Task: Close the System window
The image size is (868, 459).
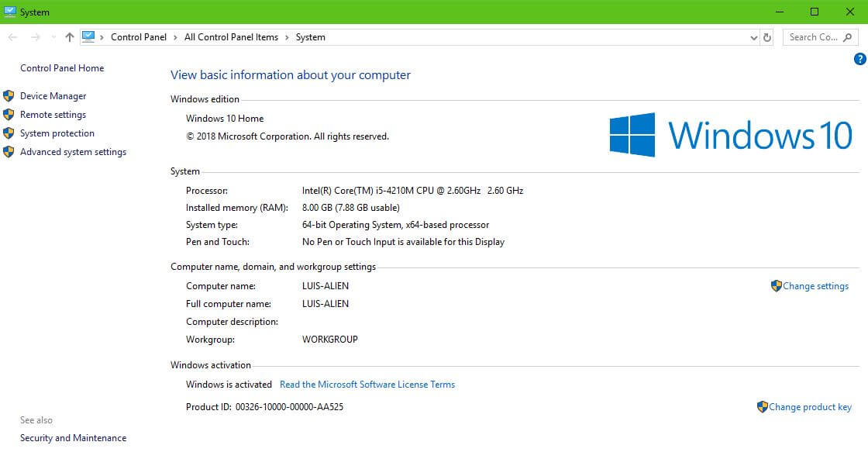Action: tap(849, 12)
